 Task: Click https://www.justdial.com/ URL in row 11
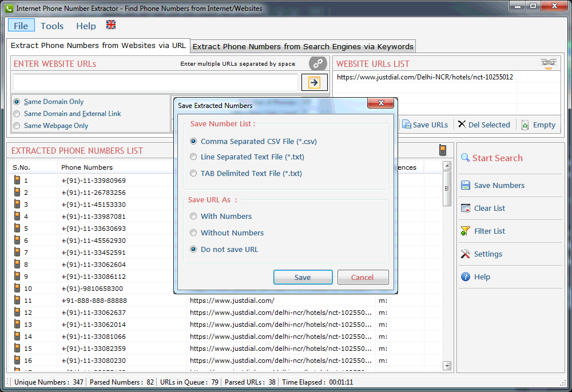point(232,301)
